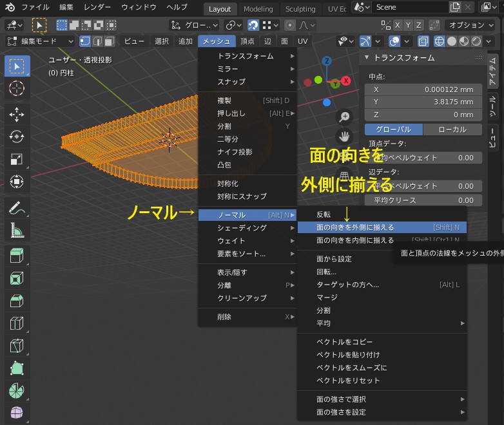Click the zoom magnifier viewport icon
This screenshot has height=425, width=504.
point(344,117)
